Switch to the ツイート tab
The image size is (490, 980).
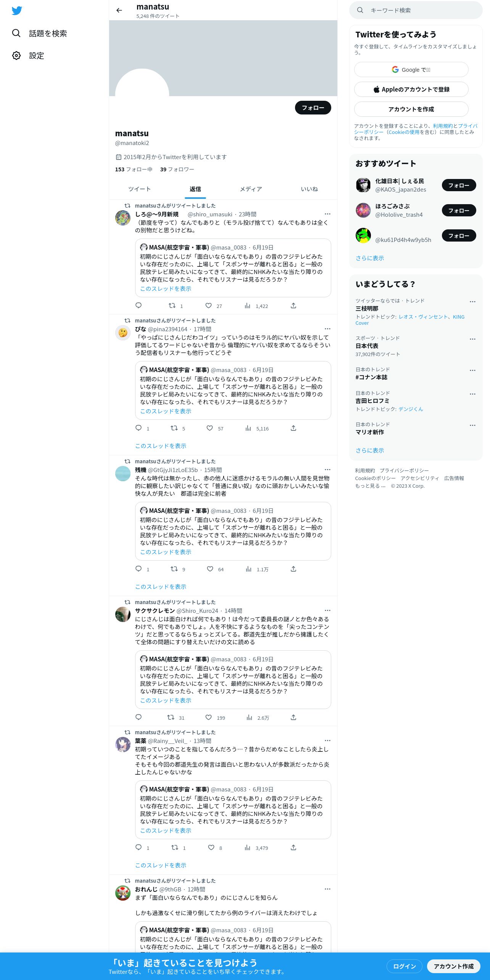point(139,189)
